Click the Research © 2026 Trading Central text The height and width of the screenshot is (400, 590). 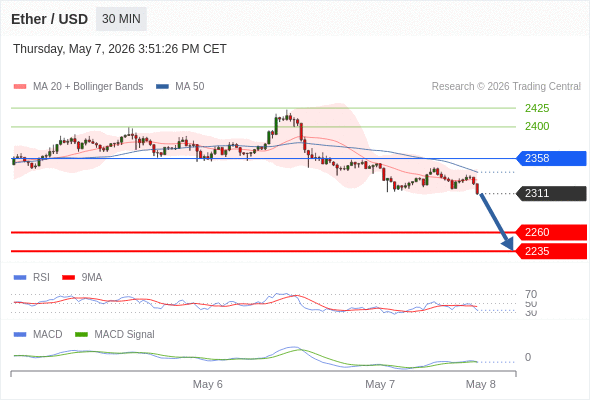pos(506,87)
